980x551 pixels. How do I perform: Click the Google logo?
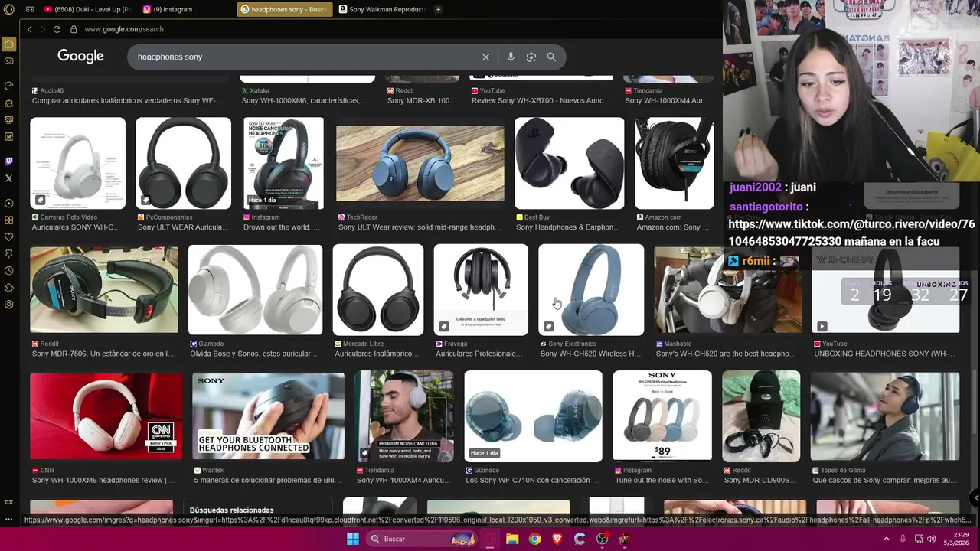pyautogui.click(x=80, y=57)
